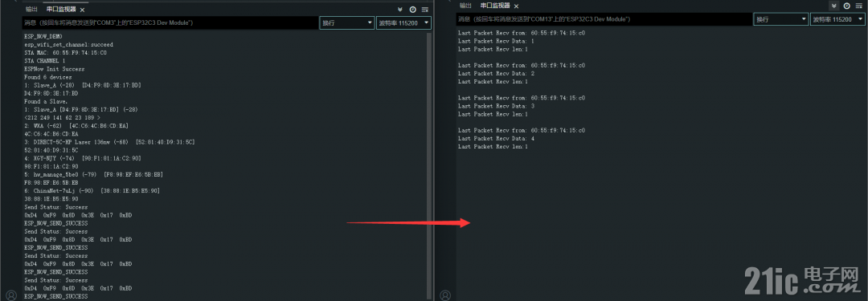Image resolution: width=868 pixels, height=301 pixels.
Task: Click 98:F1:81:1A:C2:90 MAC line
Action: tap(51, 166)
